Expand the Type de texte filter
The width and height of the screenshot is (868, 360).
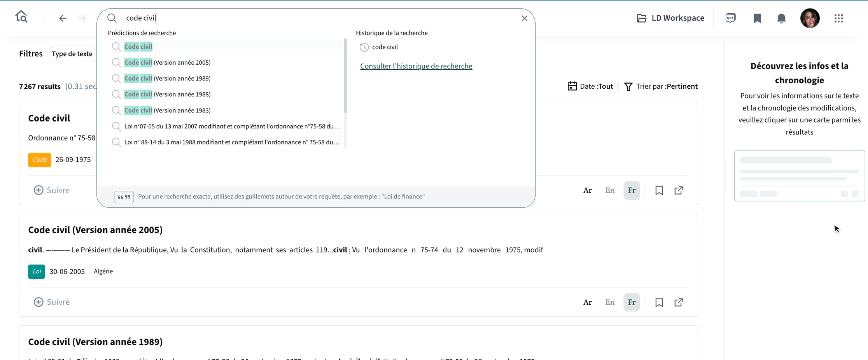[x=72, y=54]
